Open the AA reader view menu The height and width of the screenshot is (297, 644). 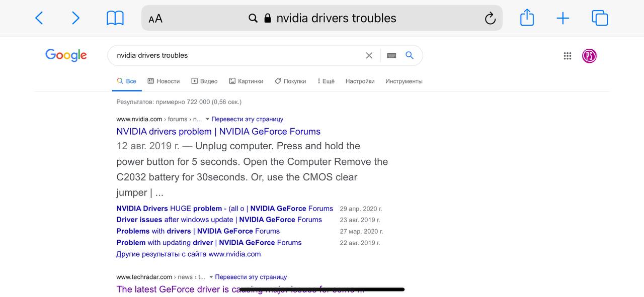coord(155,19)
